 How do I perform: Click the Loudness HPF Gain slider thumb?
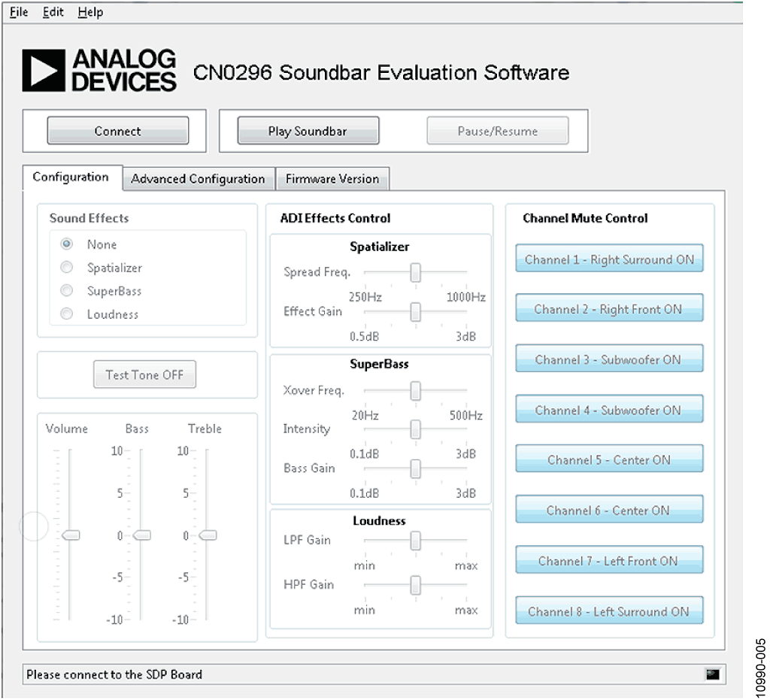pyautogui.click(x=415, y=584)
